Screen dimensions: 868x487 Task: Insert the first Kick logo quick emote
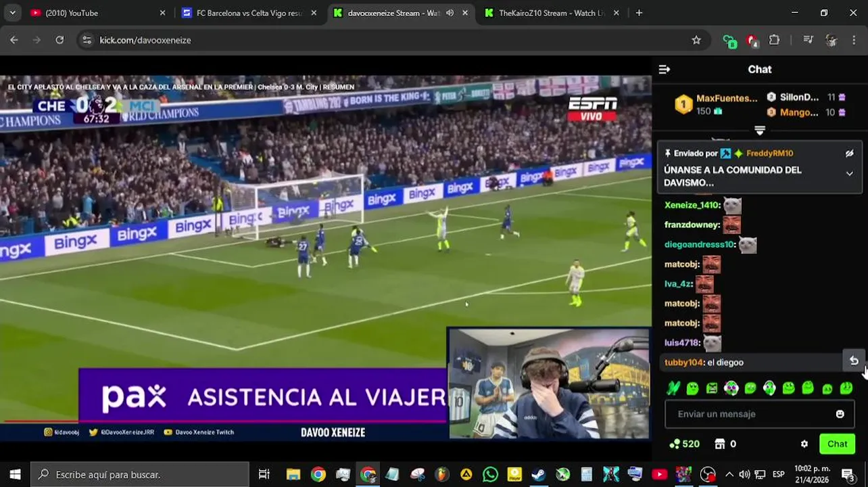click(673, 388)
